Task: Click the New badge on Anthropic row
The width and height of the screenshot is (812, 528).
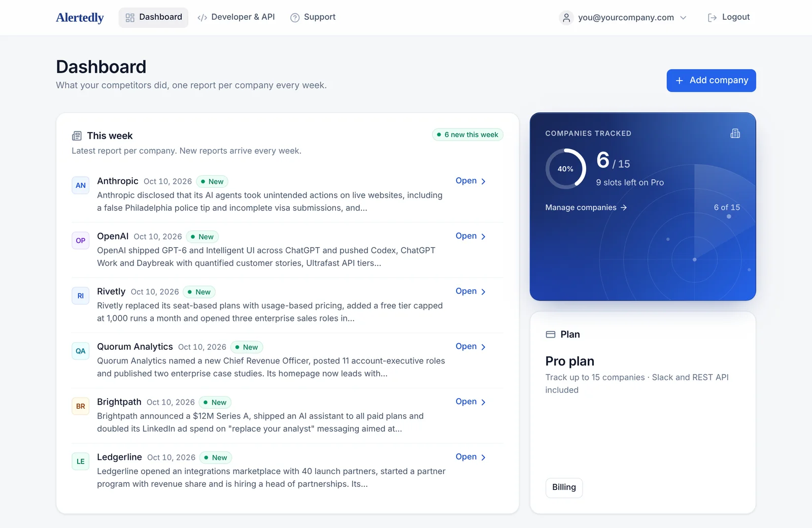Action: click(x=212, y=182)
